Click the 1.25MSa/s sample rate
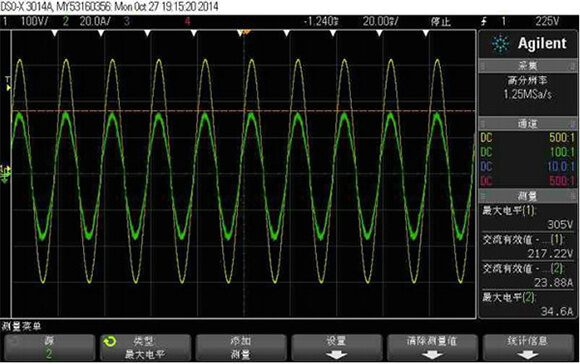 tap(527, 94)
